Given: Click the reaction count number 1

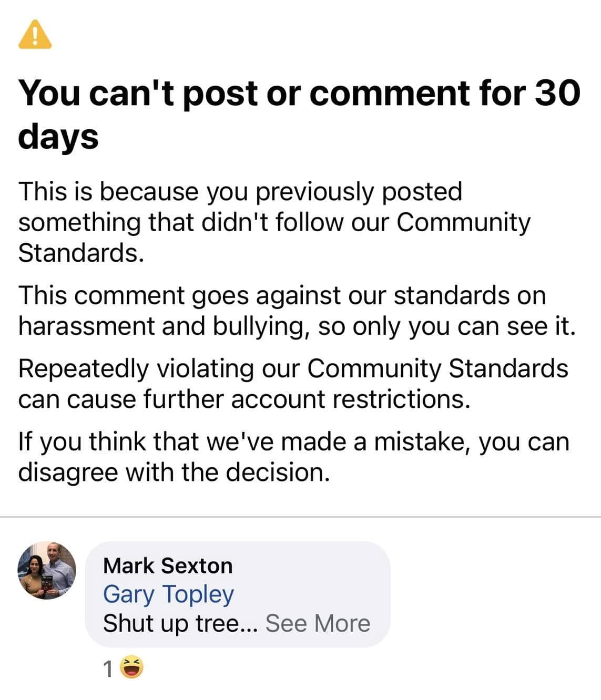Looking at the screenshot, I should [x=108, y=669].
